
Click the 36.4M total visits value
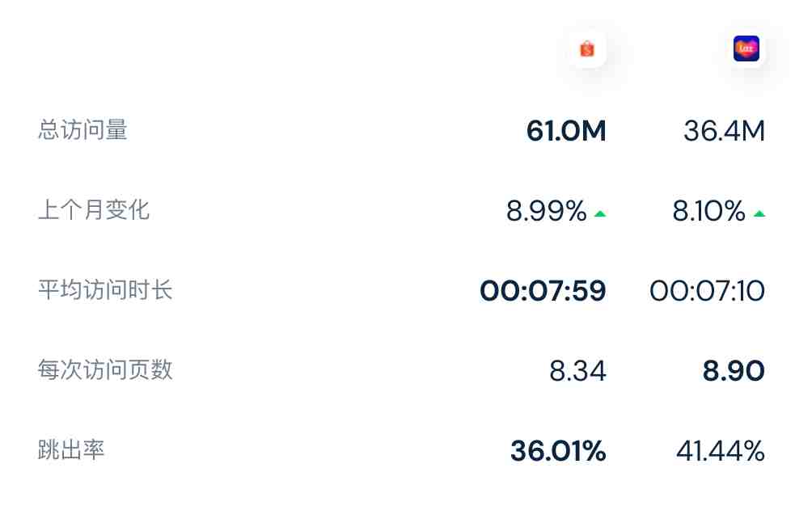724,130
